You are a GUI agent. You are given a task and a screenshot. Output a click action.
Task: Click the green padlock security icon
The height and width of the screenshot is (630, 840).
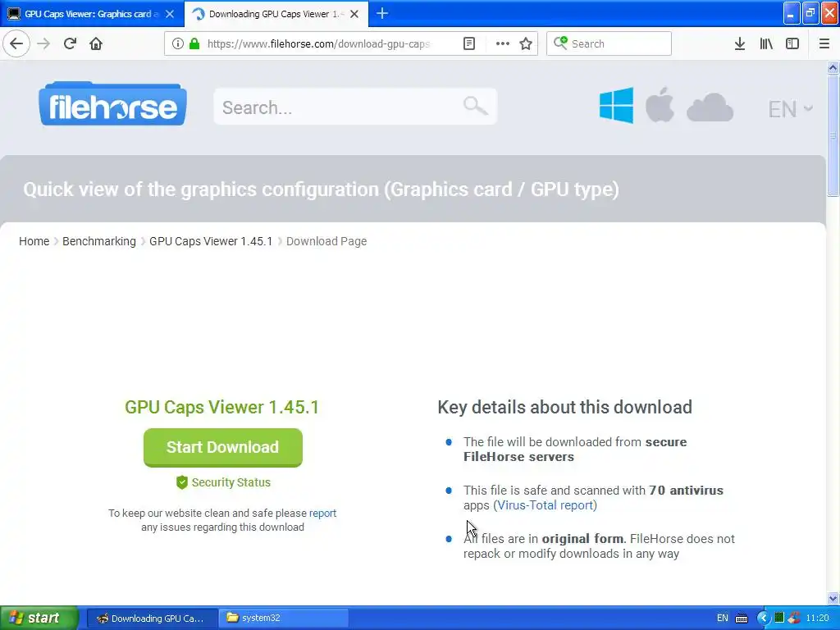[x=194, y=43]
